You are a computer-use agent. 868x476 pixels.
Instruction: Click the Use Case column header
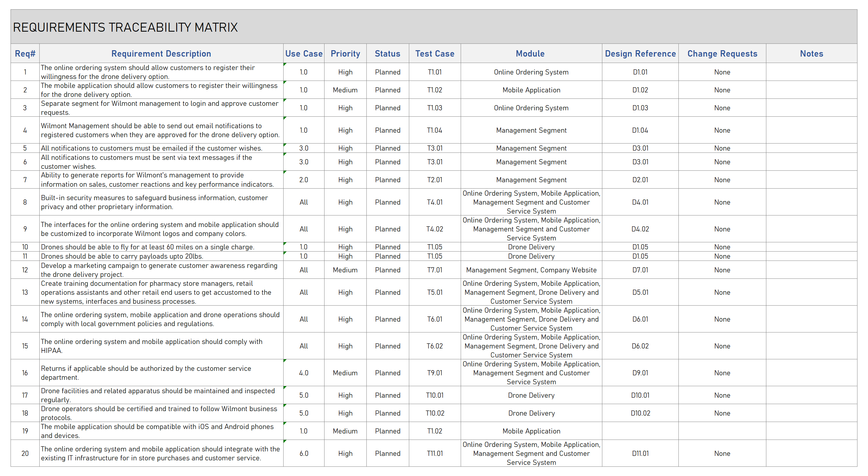(x=304, y=54)
